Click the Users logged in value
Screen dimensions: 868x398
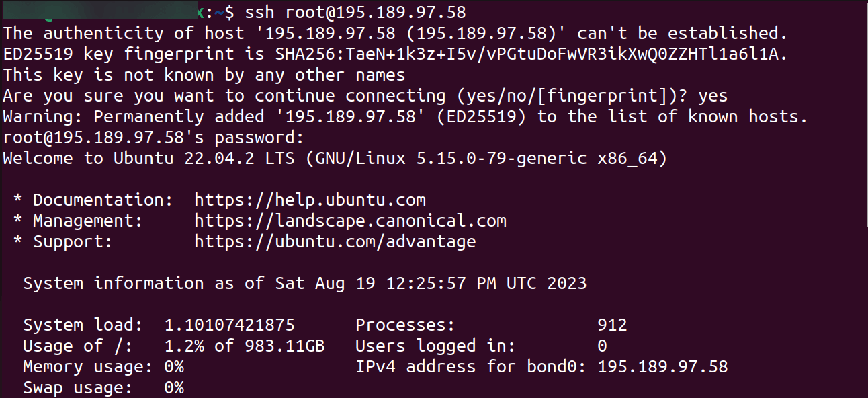pos(602,346)
